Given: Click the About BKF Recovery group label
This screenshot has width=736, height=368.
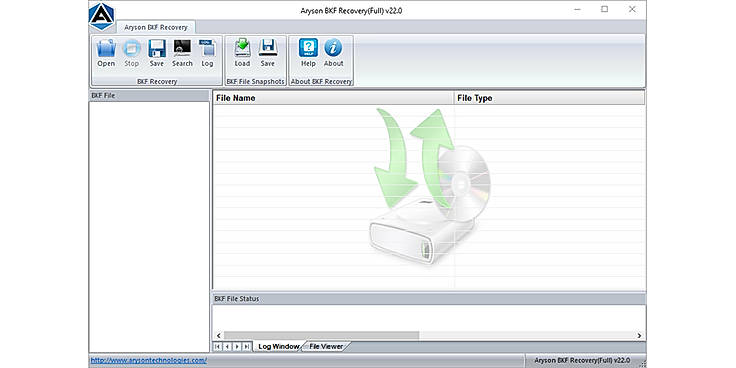Looking at the screenshot, I should [321, 81].
